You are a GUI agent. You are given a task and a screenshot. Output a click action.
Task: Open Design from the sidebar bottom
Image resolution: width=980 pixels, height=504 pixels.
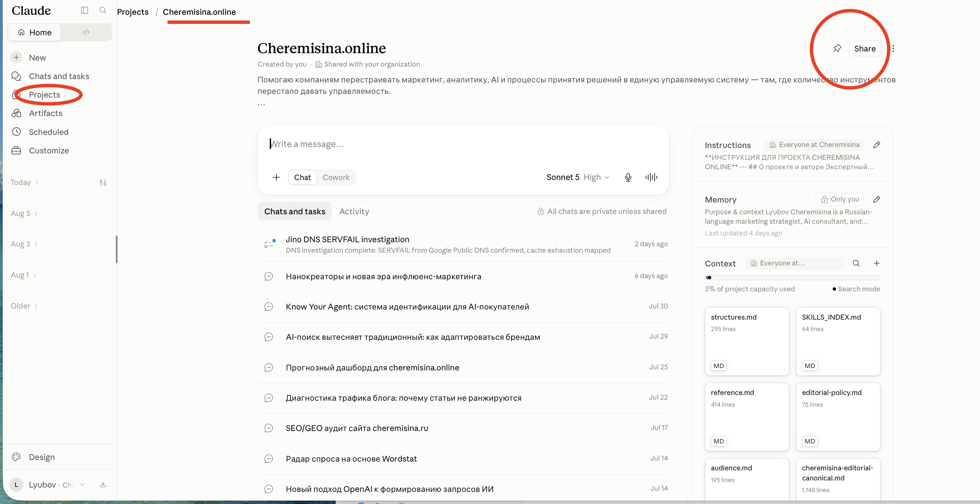(x=42, y=457)
